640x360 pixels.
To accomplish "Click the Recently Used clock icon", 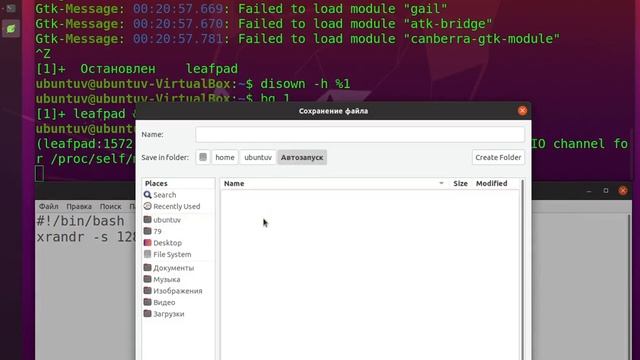I will [x=147, y=206].
